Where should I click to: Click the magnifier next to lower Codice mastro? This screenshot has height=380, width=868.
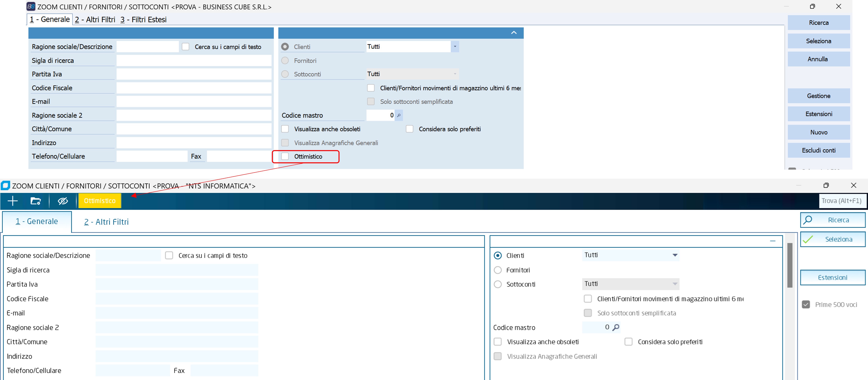click(616, 327)
